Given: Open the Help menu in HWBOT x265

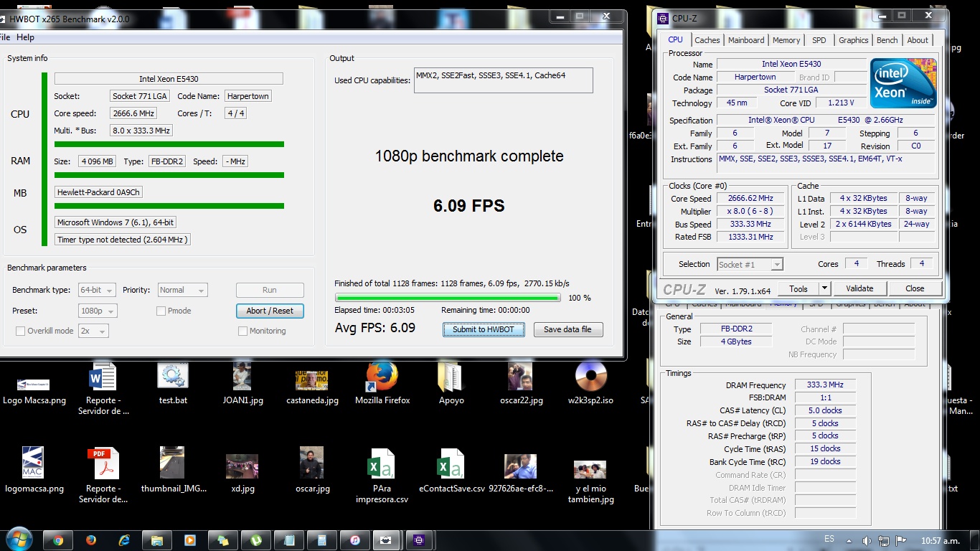Looking at the screenshot, I should click(25, 37).
